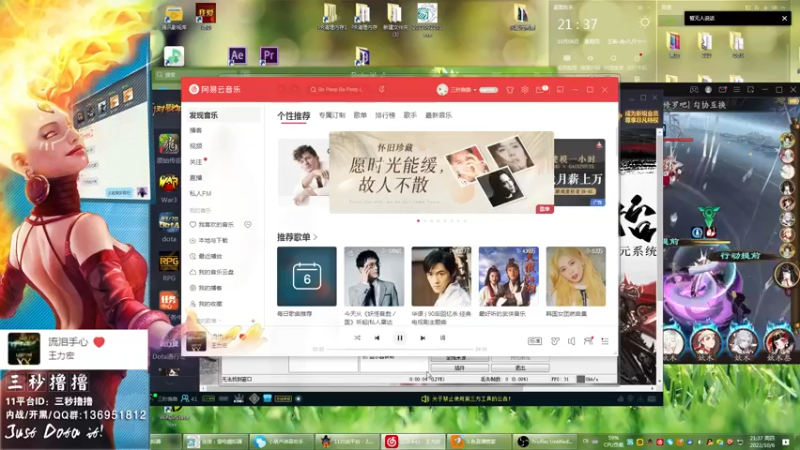Image resolution: width=800 pixels, height=450 pixels.
Task: Pause the current song
Action: click(x=400, y=338)
